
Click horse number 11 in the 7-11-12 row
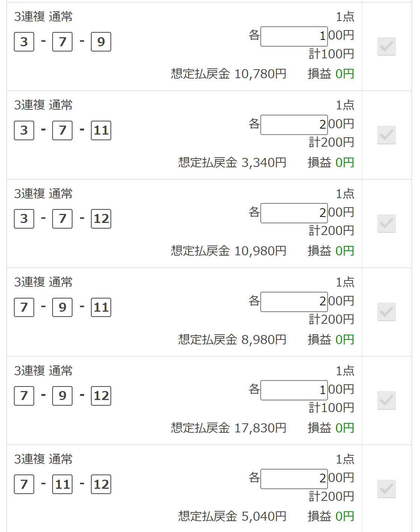point(62,484)
